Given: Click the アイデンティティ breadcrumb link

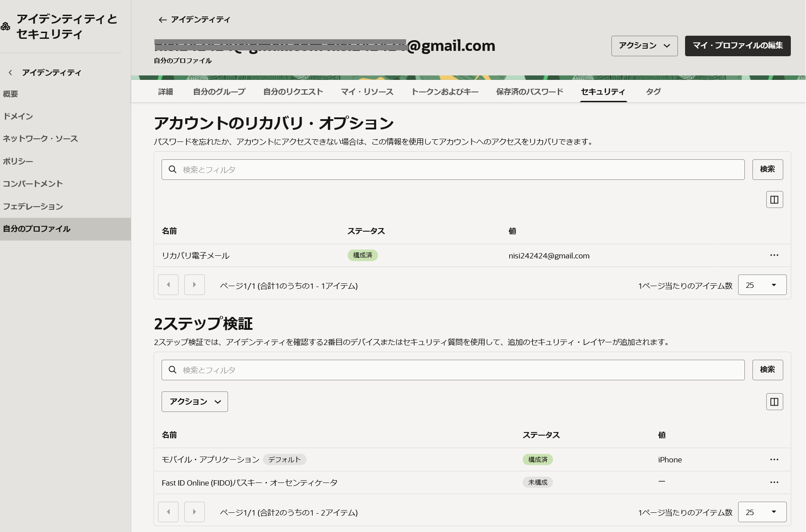Looking at the screenshot, I should coord(200,20).
